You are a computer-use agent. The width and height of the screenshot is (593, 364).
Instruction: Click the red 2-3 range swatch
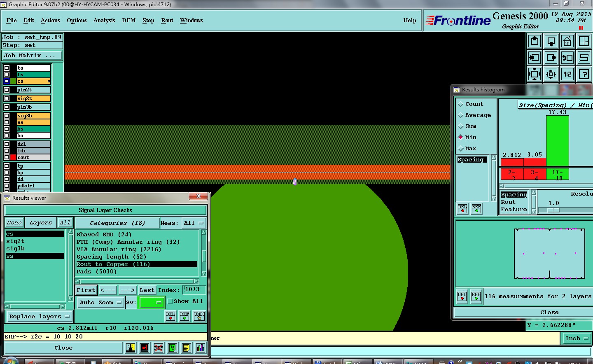[x=512, y=174]
